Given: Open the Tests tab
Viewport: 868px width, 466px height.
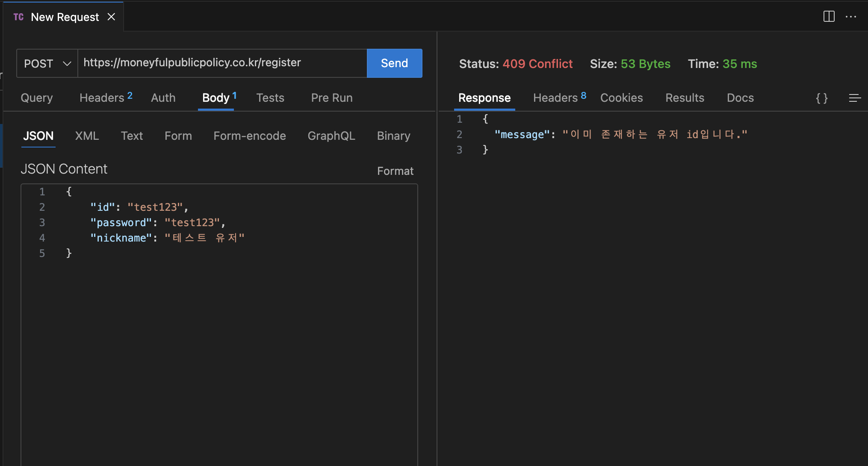Looking at the screenshot, I should 270,98.
